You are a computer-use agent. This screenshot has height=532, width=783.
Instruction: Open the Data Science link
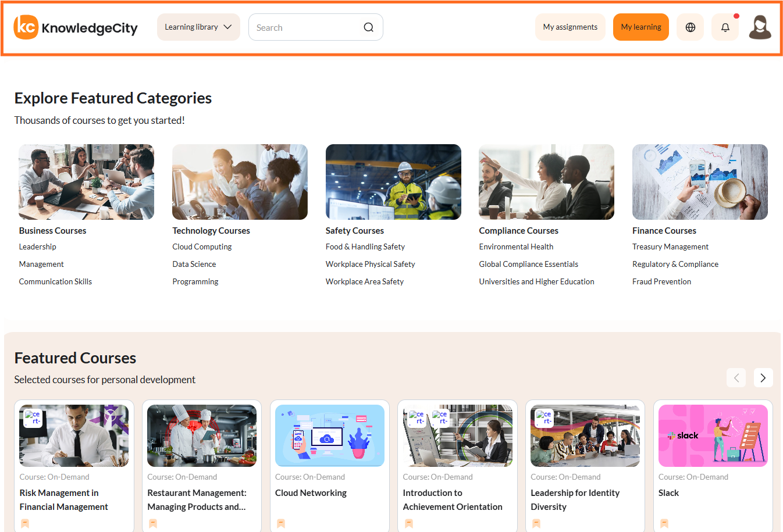pyautogui.click(x=194, y=264)
